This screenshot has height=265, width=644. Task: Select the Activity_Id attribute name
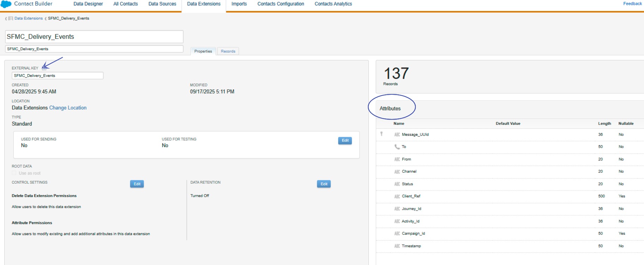pos(411,221)
